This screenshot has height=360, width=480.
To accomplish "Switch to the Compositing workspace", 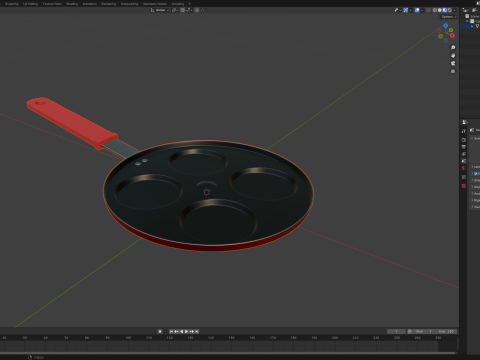I will click(129, 4).
